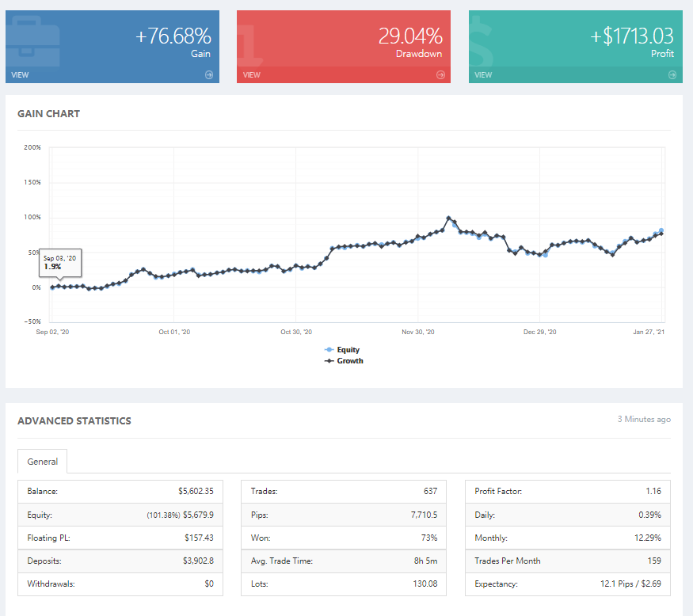
Task: Click the arrow icon on Drawdown card
Action: (x=440, y=75)
